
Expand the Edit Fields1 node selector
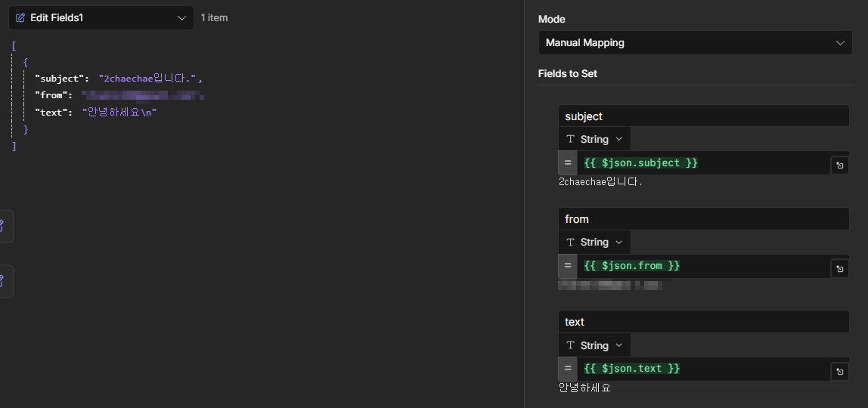point(101,17)
